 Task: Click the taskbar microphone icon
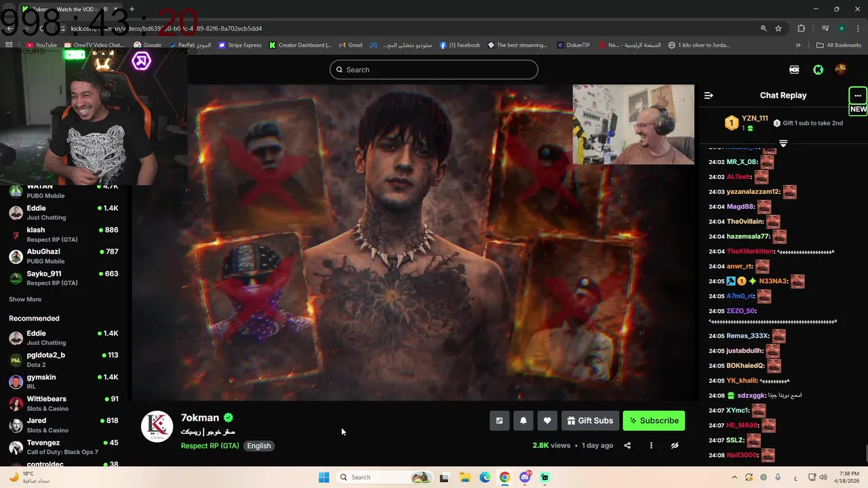tap(778, 477)
